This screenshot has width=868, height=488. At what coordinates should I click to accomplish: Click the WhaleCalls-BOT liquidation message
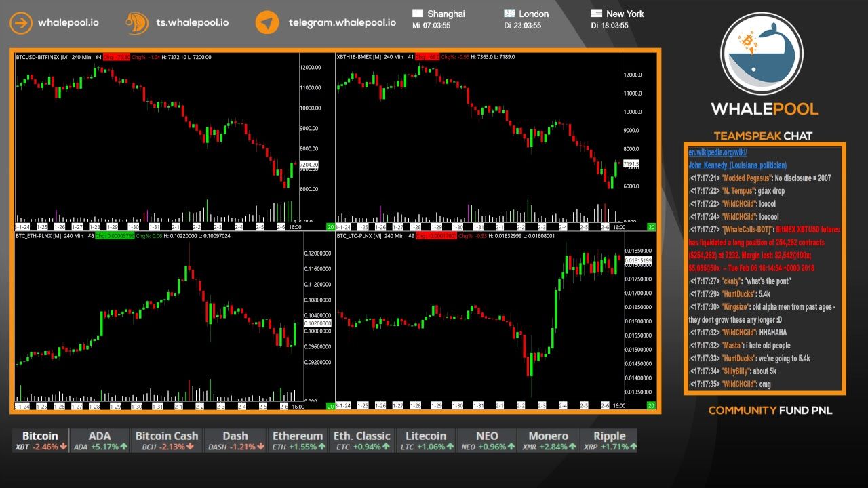coord(764,249)
